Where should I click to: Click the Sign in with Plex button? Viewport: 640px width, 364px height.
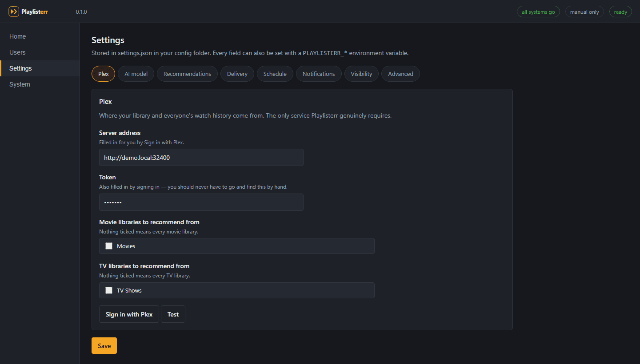129,314
